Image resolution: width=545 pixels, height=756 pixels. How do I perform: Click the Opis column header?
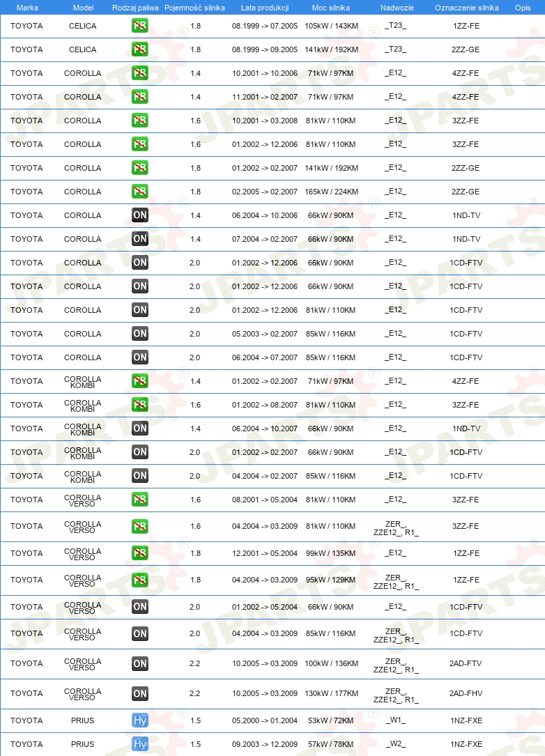(523, 8)
